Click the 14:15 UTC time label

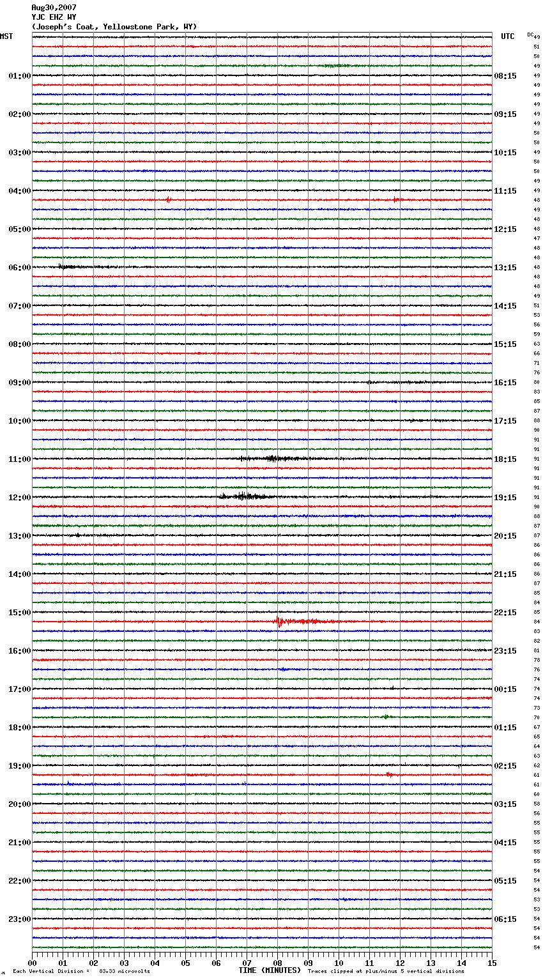click(505, 306)
